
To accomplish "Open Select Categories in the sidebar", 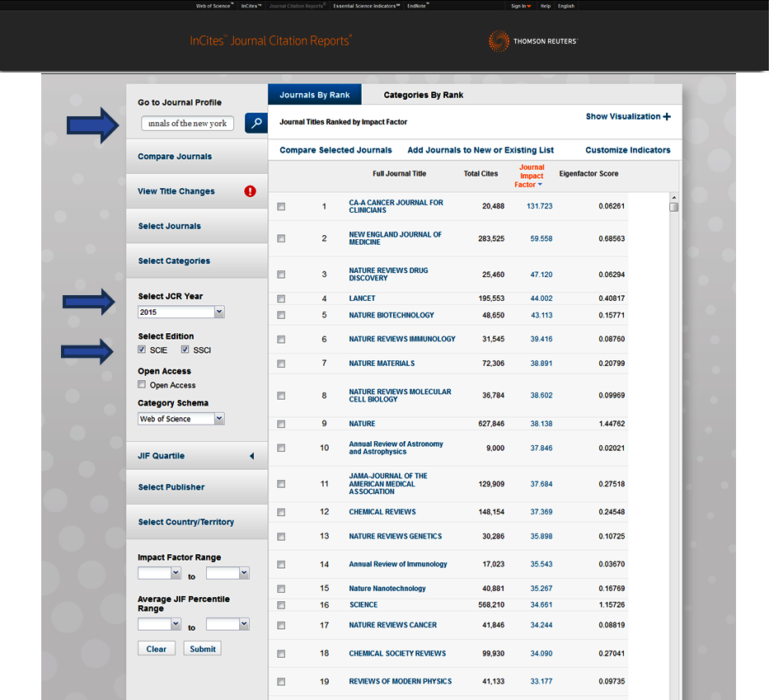I will (x=197, y=261).
